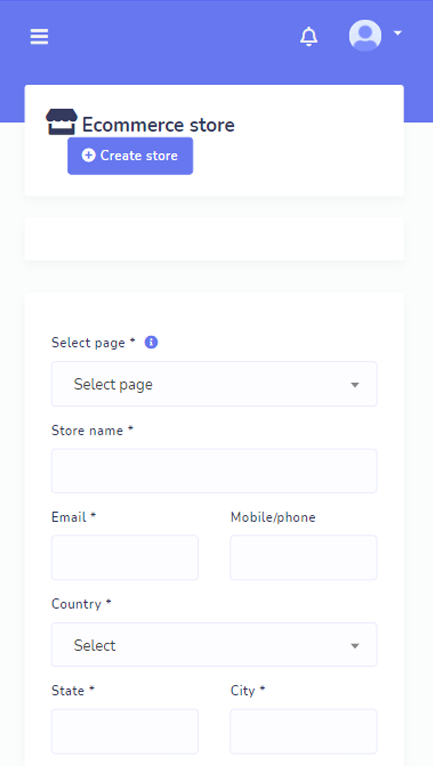Click the Mobile/phone input field

303,557
